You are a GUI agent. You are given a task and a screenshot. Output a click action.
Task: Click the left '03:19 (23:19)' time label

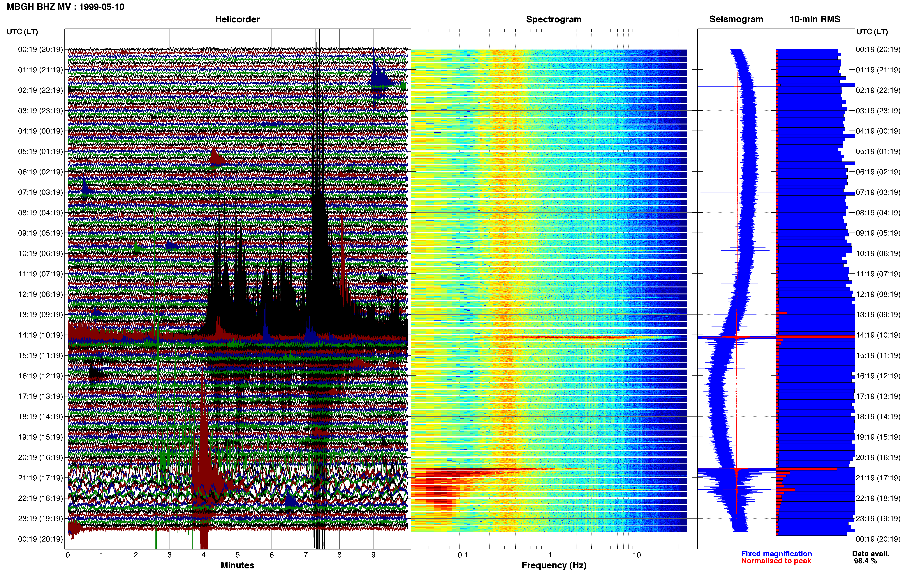point(41,111)
